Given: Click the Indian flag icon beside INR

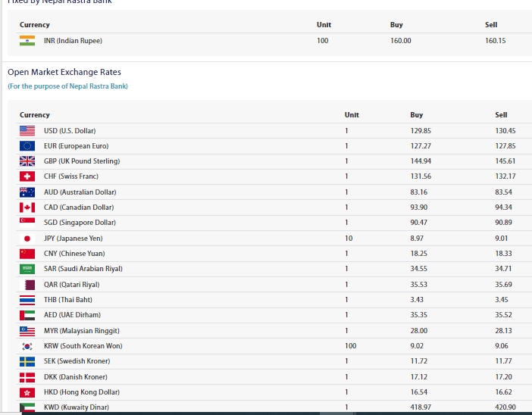Looking at the screenshot, I should [x=27, y=41].
